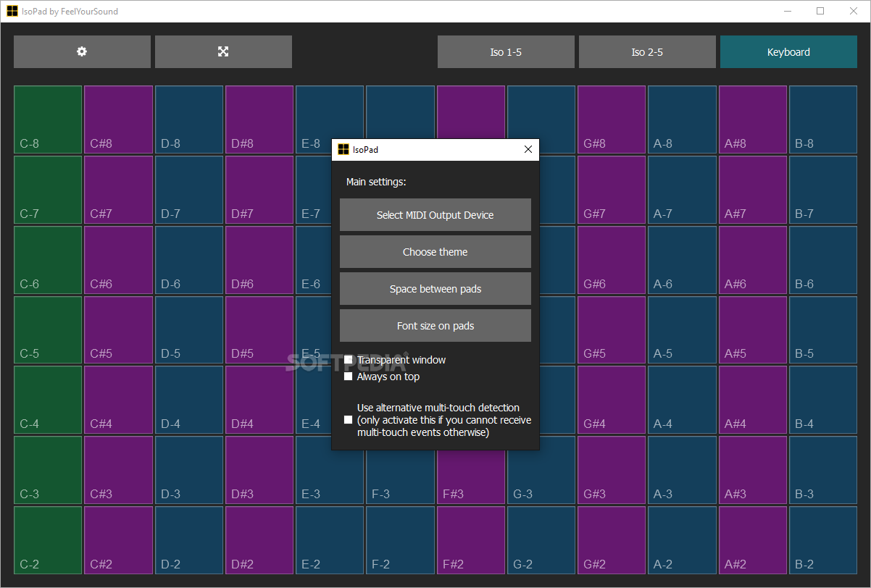Image resolution: width=871 pixels, height=588 pixels.
Task: Enable the Transparent window checkbox
Action: coord(349,360)
